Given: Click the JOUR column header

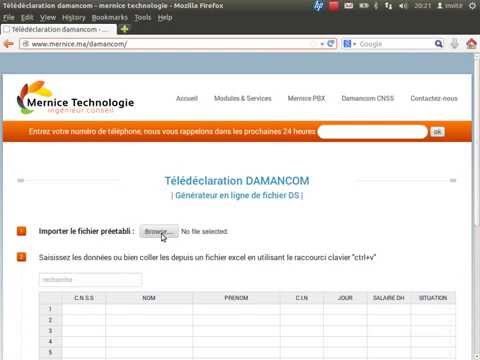Looking at the screenshot, I should tap(345, 298).
